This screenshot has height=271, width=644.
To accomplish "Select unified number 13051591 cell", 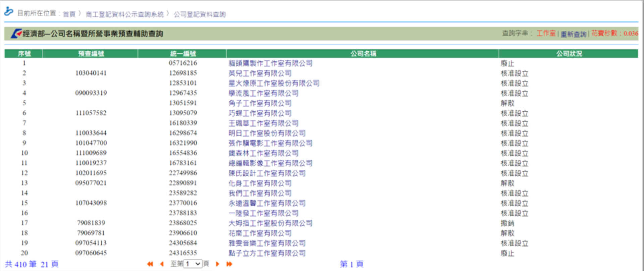I will tap(183, 103).
